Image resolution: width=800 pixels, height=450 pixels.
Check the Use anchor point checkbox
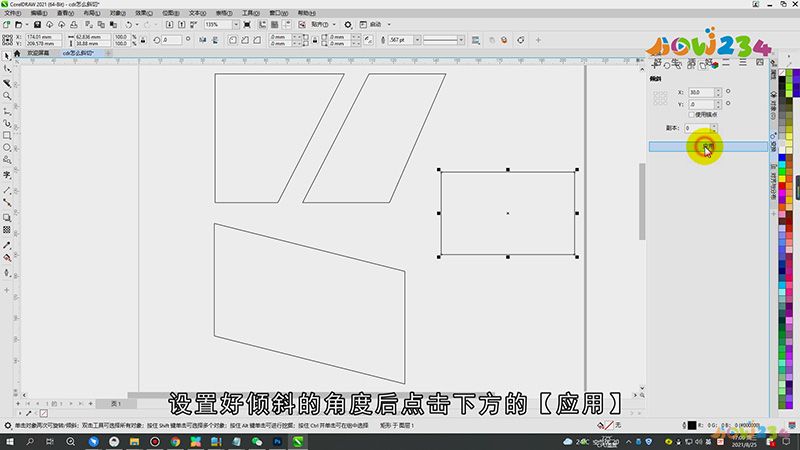click(x=691, y=115)
